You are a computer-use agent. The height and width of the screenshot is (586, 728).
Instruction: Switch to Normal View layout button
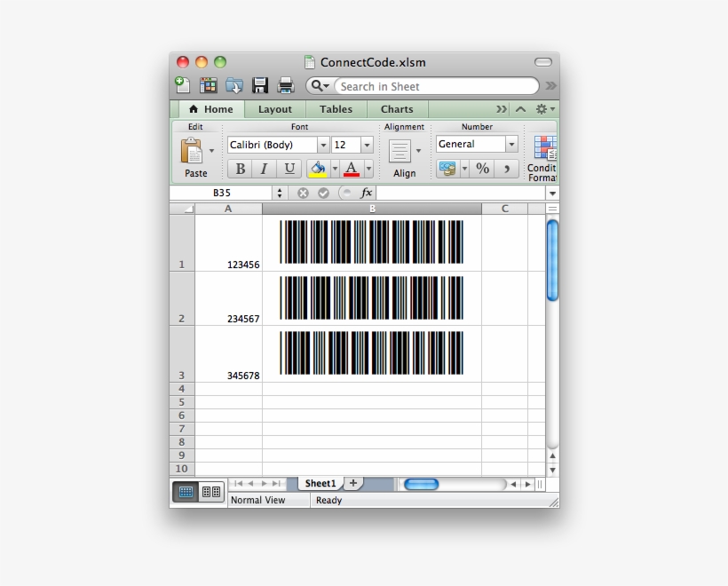[186, 492]
